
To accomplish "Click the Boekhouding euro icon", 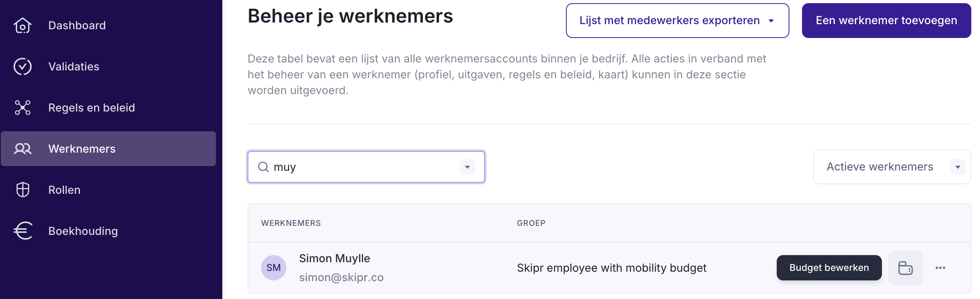I will 23,231.
